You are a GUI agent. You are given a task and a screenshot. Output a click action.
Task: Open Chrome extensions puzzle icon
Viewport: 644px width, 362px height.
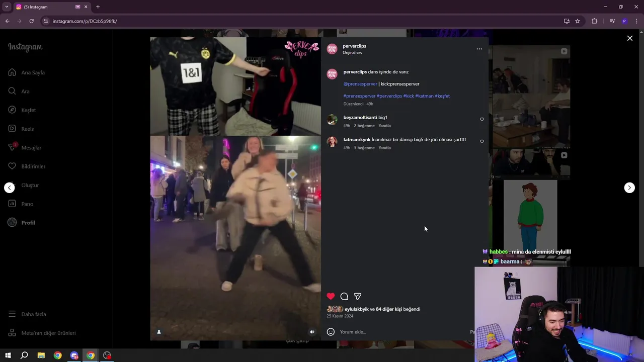594,21
